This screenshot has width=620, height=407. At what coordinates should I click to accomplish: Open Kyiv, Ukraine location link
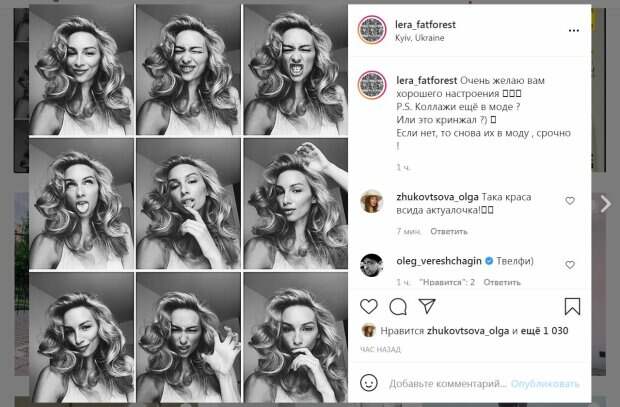tap(420, 37)
